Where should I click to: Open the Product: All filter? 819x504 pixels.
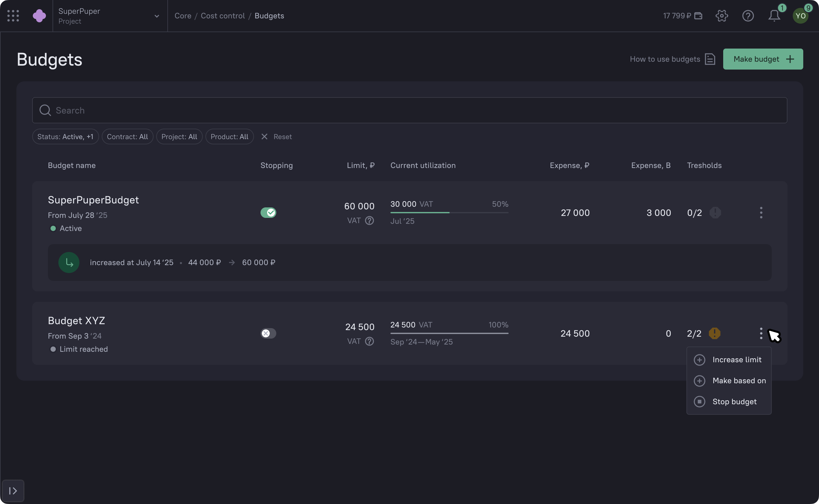point(229,136)
